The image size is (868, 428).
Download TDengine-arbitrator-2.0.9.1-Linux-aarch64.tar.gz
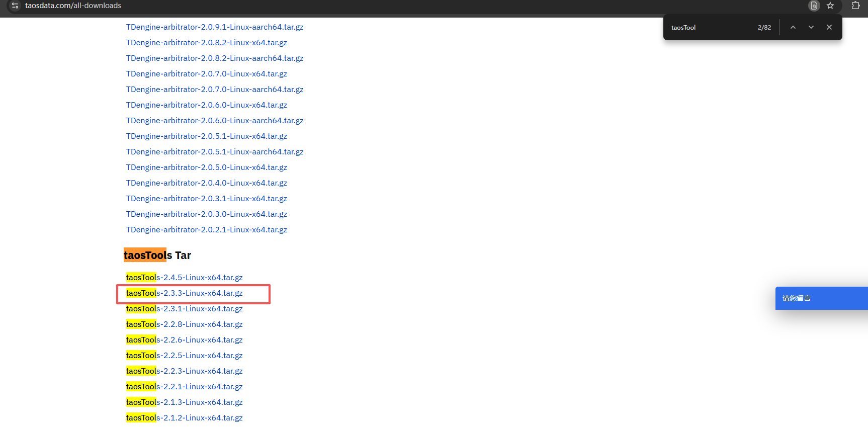pyautogui.click(x=215, y=27)
